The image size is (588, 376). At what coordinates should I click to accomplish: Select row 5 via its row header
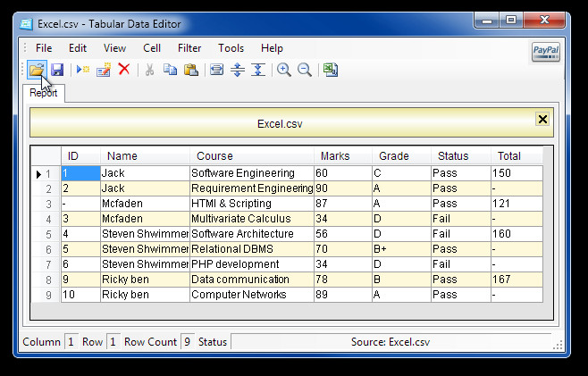click(x=46, y=233)
